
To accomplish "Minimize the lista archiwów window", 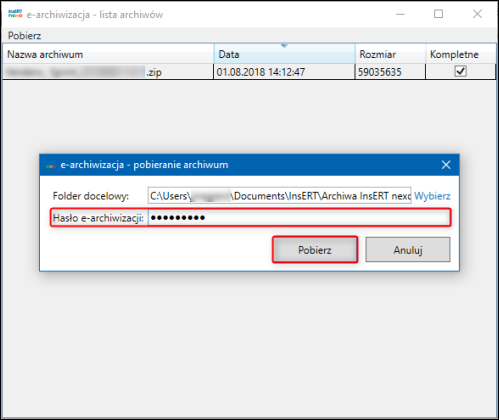I will tap(400, 14).
